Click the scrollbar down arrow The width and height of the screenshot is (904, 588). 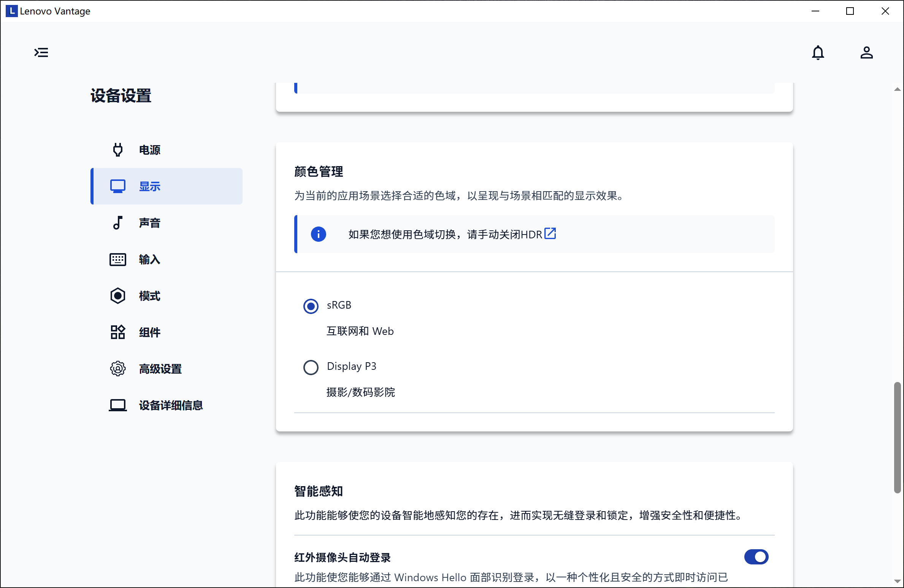[x=897, y=581]
